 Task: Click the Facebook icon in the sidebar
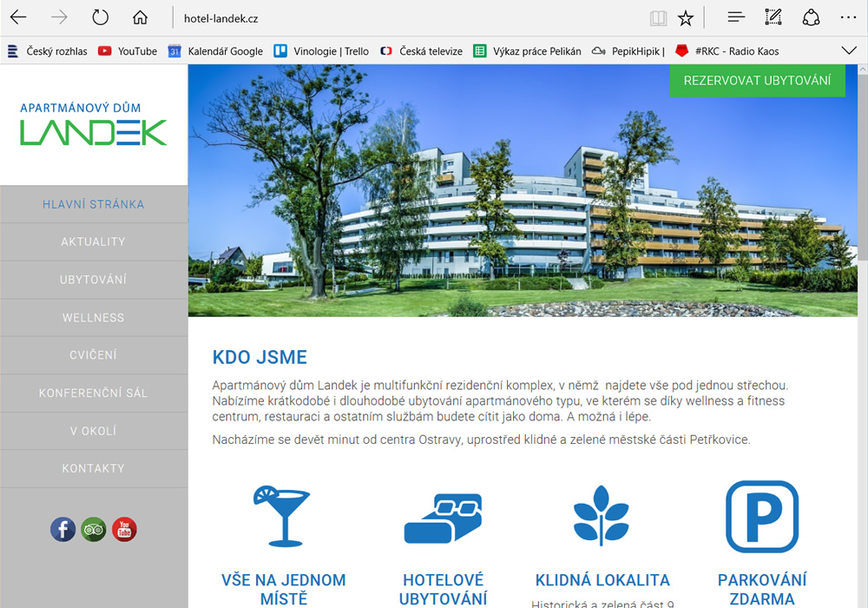tap(62, 529)
